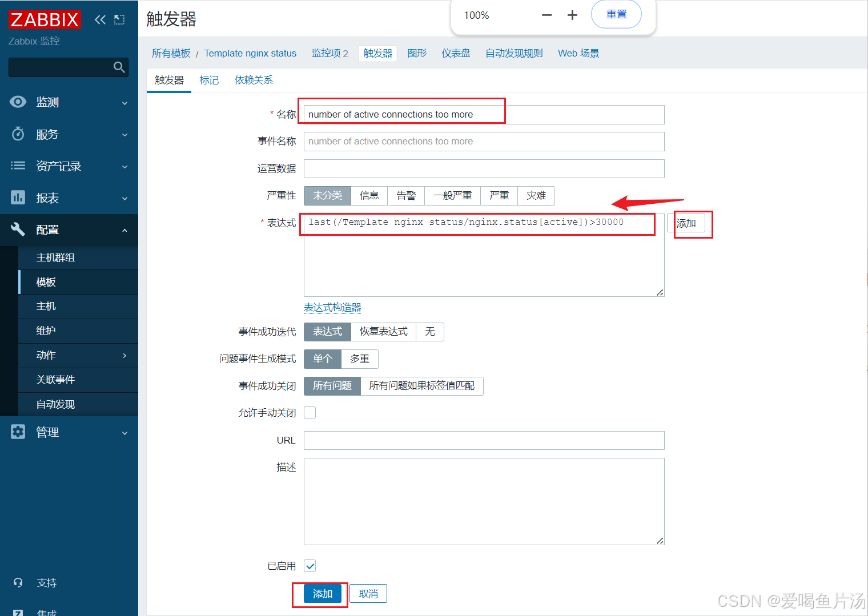Open 自动发现规则 in breadcrumb nav
Screen dimensions: 868x616
(x=514, y=53)
